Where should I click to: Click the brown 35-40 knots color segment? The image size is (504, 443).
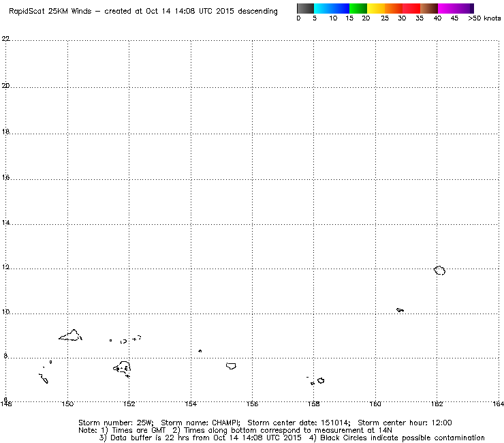[429, 8]
